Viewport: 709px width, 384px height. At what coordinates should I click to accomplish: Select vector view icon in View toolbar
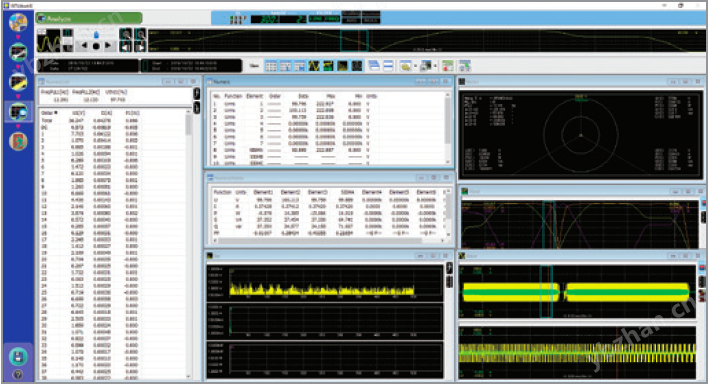tap(357, 66)
